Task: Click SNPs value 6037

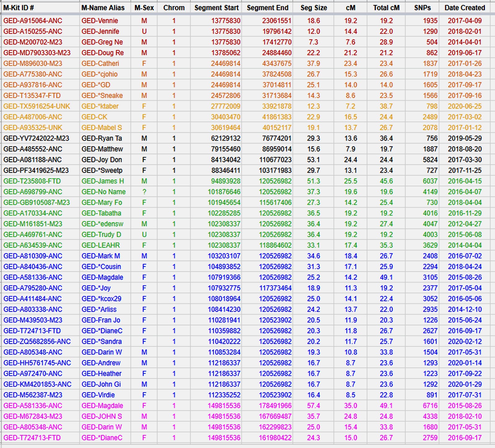Action: (430, 181)
